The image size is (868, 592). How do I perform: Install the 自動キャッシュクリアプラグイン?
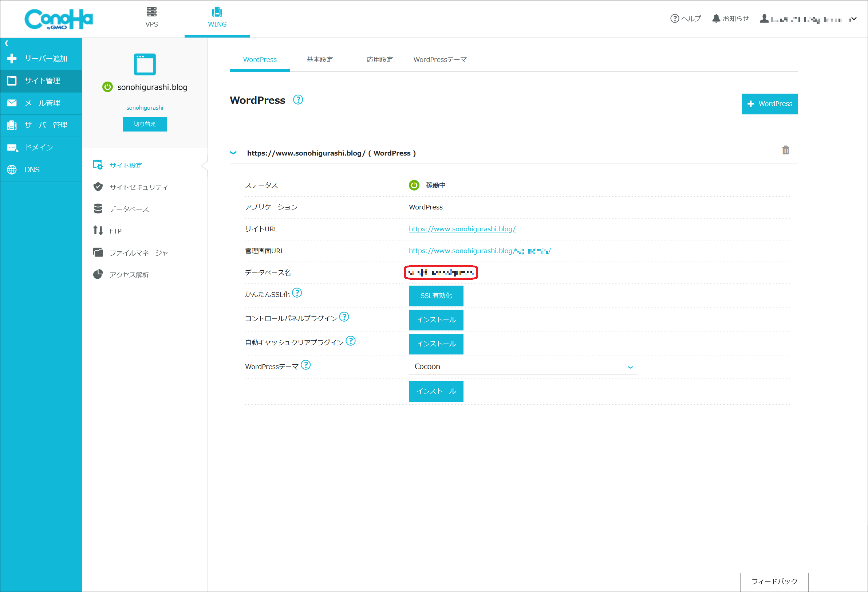point(436,344)
